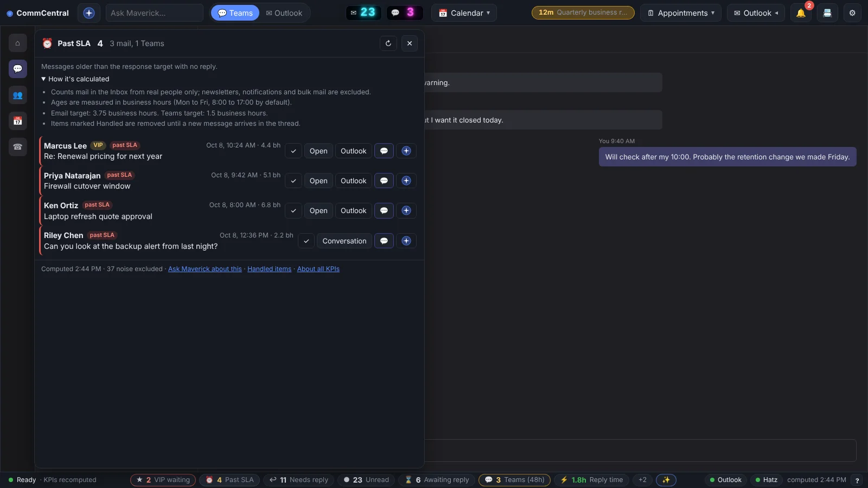Switch to the Outlook tab
This screenshot has height=488, width=868.
(x=284, y=13)
